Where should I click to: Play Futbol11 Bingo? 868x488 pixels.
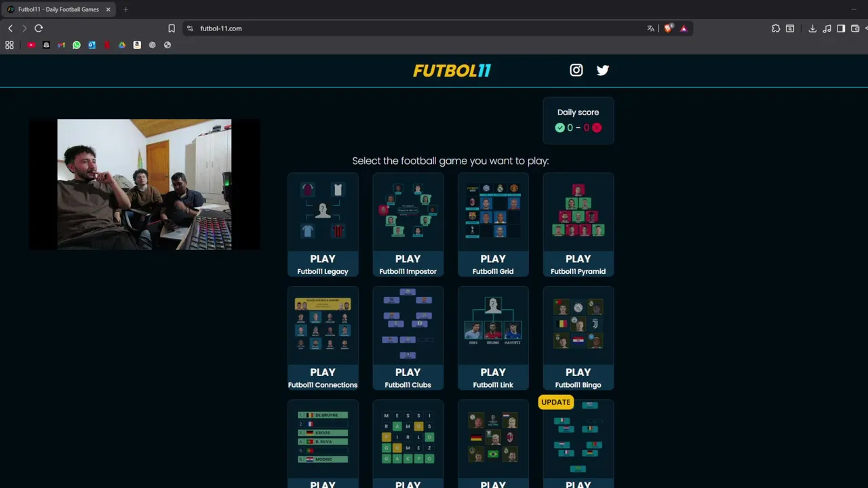tap(578, 378)
